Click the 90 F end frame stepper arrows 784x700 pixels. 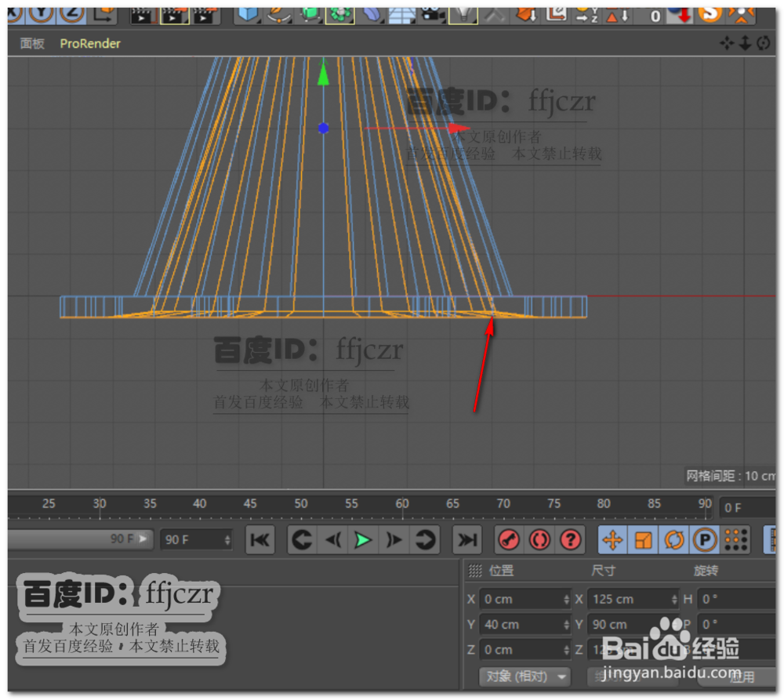coord(227,540)
